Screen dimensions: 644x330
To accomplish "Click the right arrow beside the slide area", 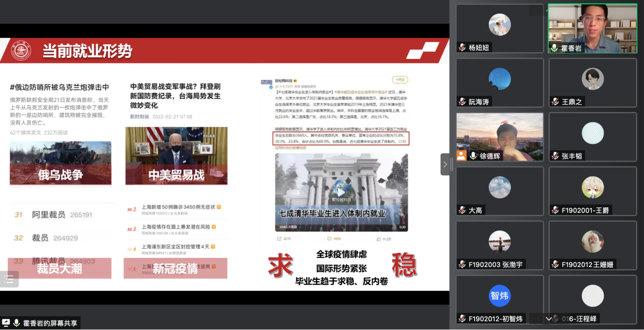I will [x=445, y=164].
